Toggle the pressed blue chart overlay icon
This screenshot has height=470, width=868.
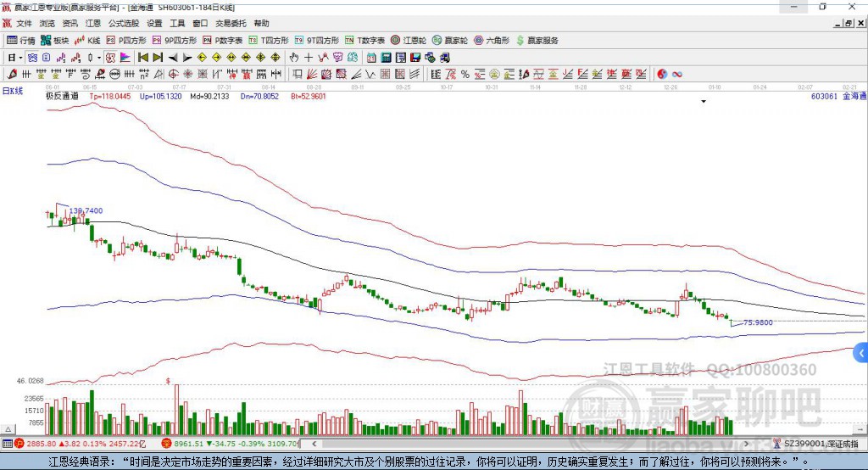tap(33, 58)
